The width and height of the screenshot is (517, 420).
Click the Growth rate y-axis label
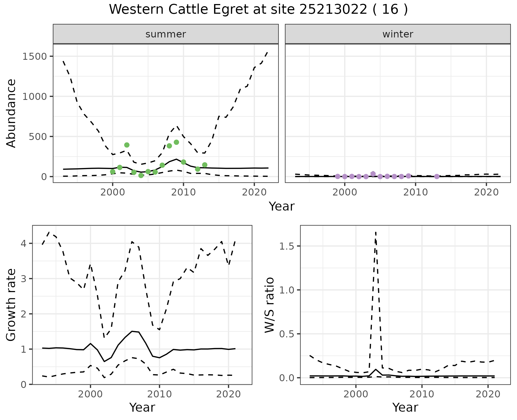click(x=11, y=305)
